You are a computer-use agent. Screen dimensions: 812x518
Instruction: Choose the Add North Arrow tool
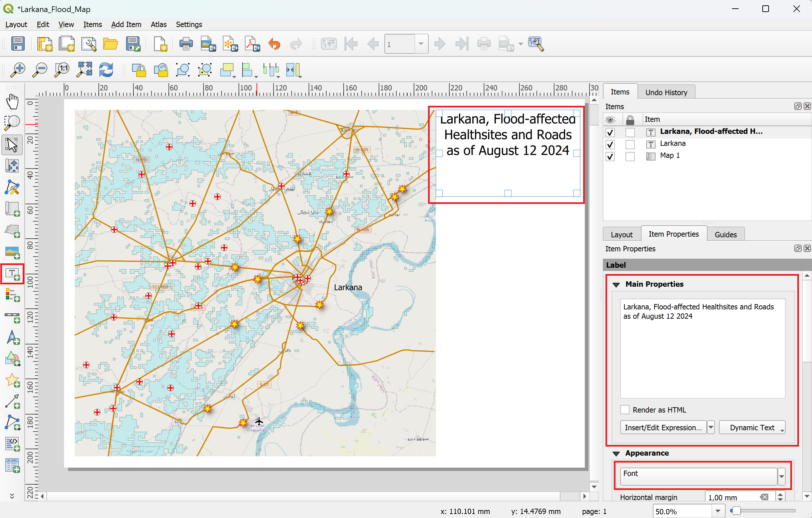[12, 338]
